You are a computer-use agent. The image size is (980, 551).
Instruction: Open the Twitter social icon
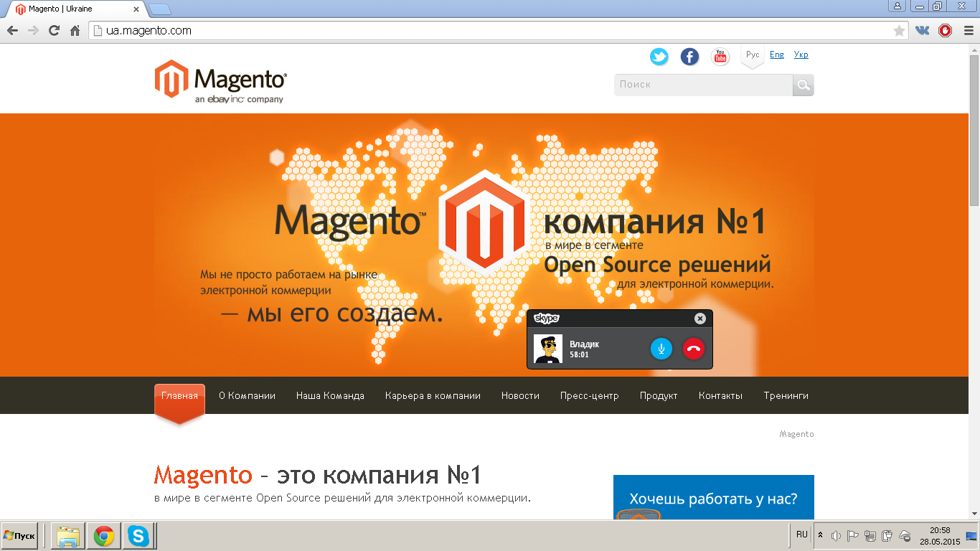659,57
